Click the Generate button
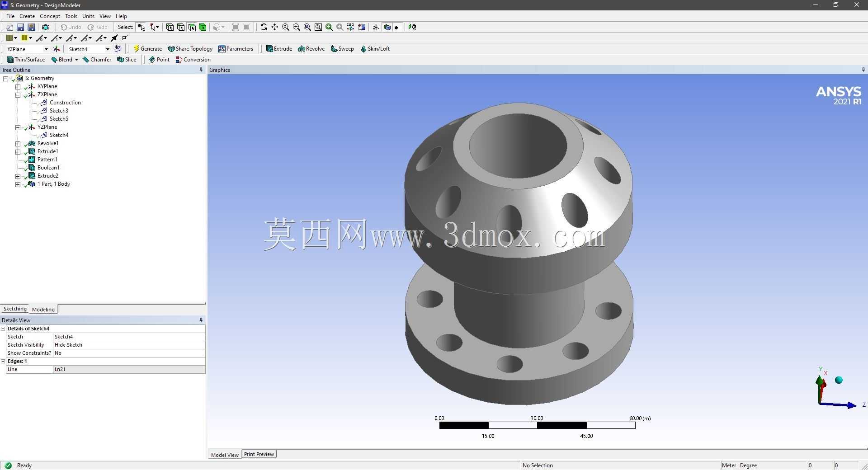This screenshot has height=470, width=868. pyautogui.click(x=147, y=49)
